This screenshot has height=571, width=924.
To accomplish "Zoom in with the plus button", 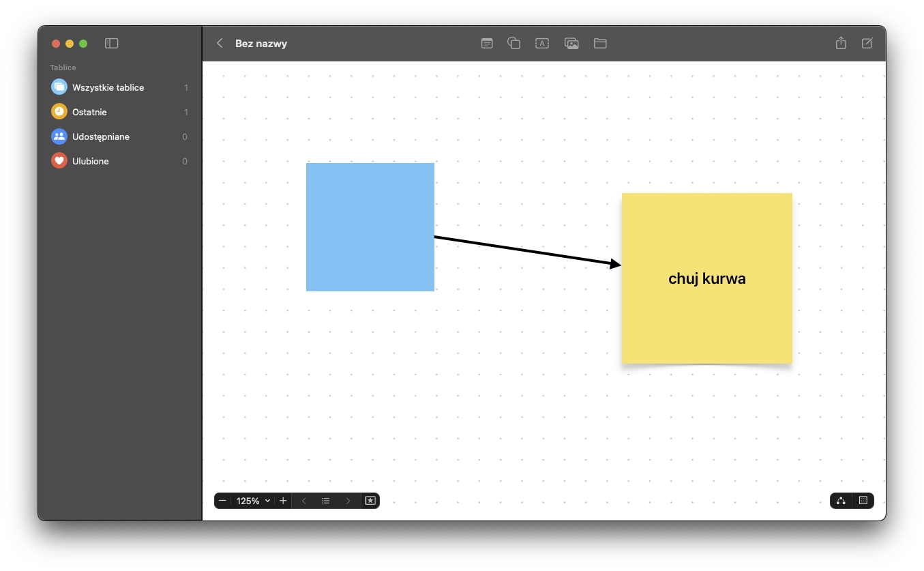I will (284, 501).
